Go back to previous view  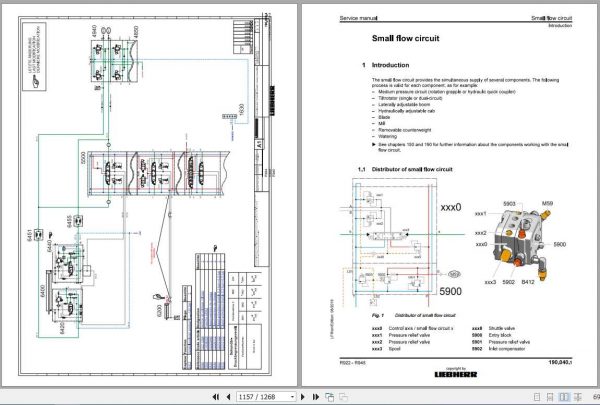click(329, 397)
